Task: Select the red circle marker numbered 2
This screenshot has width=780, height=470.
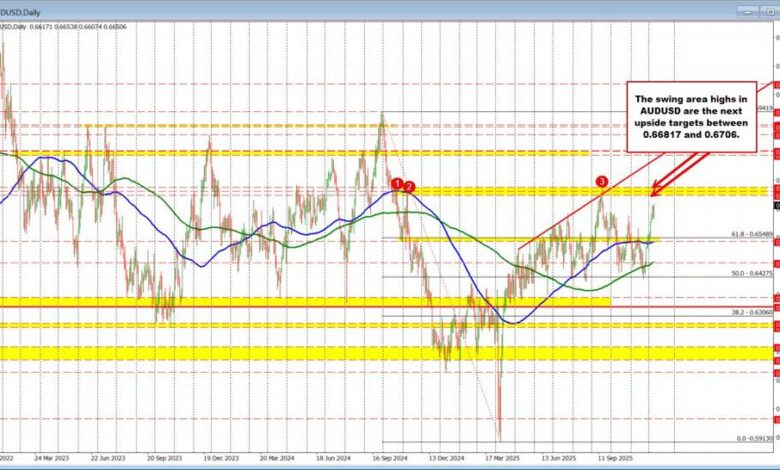Action: 410,188
